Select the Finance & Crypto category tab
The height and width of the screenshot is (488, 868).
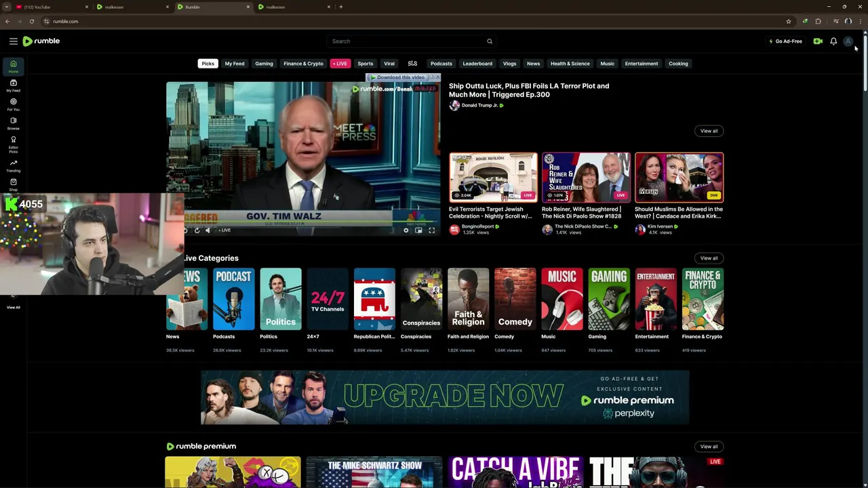303,64
